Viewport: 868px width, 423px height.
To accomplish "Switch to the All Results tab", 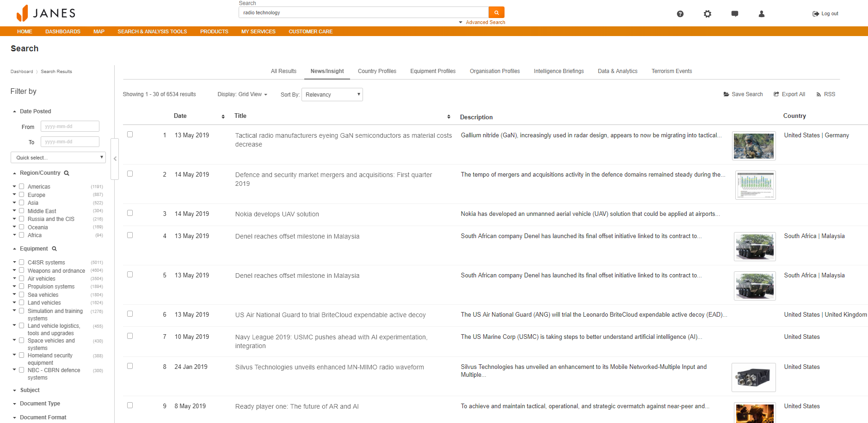I will (x=283, y=71).
